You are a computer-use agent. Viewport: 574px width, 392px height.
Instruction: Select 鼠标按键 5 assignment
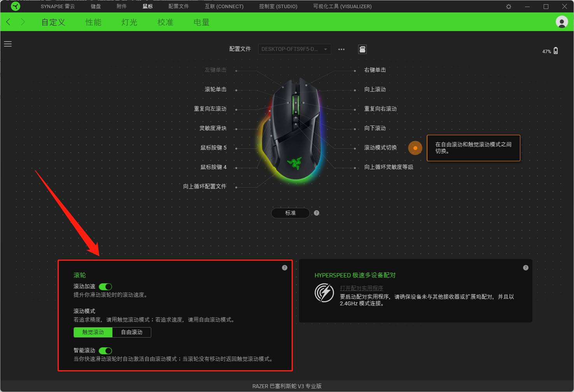pos(213,148)
